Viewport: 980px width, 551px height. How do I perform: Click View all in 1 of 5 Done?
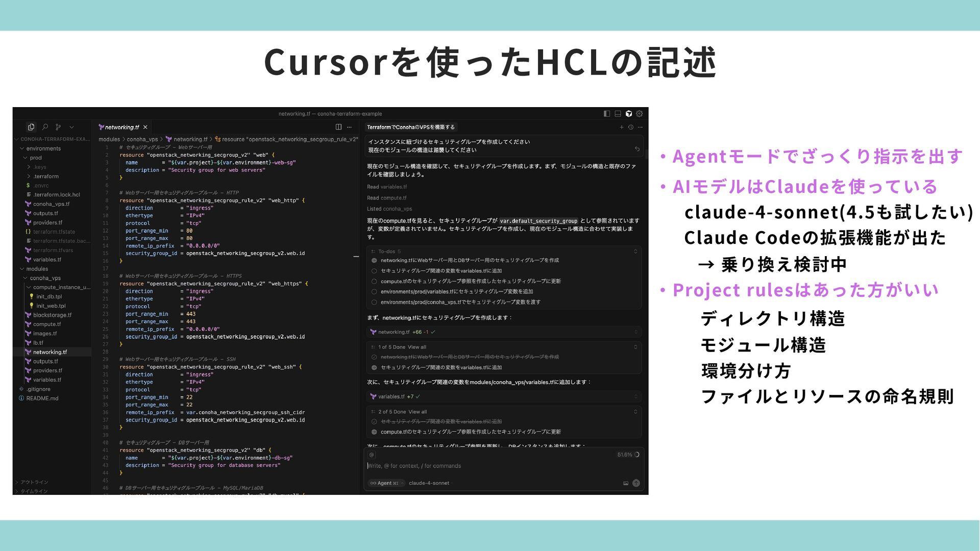pos(416,347)
